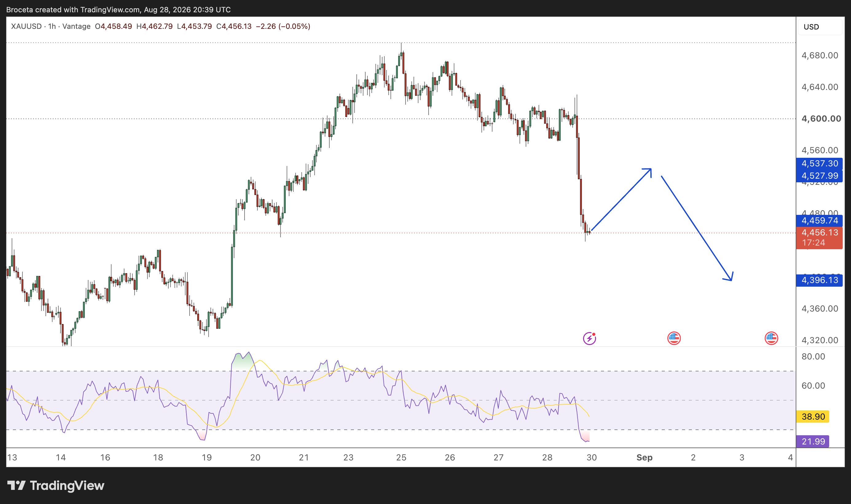Viewport: 851px width, 504px height.
Task: Select the 4,396.13 target price label
Action: pyautogui.click(x=819, y=280)
